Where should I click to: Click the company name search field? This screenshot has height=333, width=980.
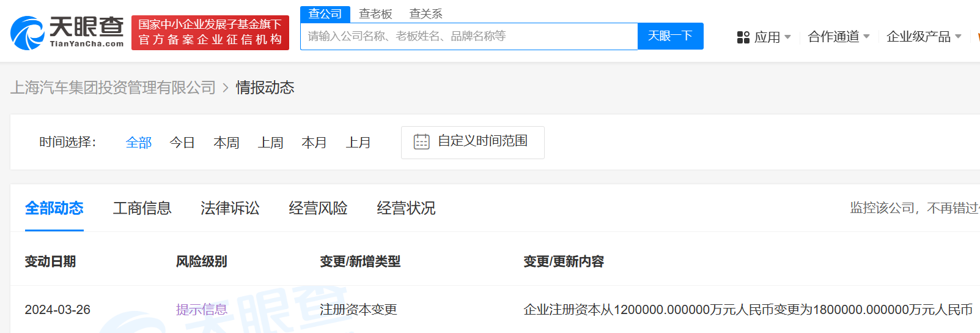468,36
